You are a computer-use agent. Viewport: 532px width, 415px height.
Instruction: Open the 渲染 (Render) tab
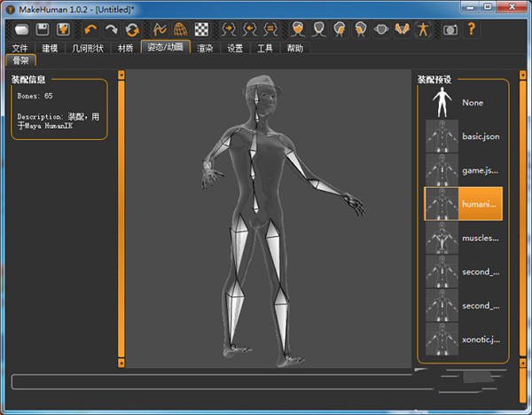[x=205, y=48]
